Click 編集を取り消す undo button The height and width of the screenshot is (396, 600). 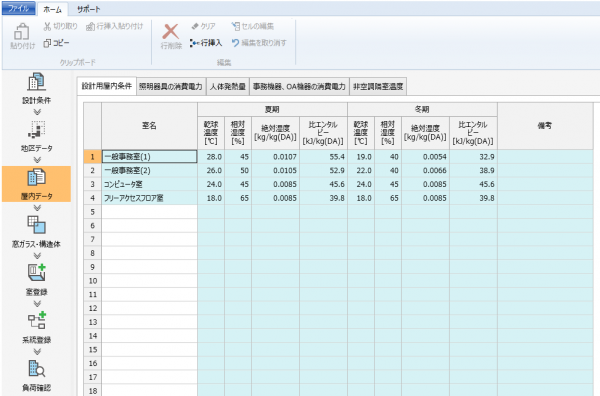[x=259, y=43]
